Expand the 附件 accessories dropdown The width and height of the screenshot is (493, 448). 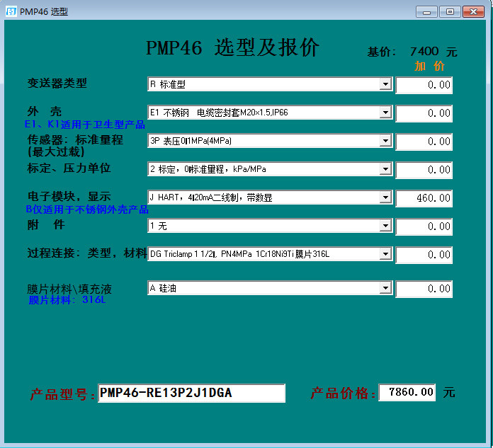(x=385, y=226)
